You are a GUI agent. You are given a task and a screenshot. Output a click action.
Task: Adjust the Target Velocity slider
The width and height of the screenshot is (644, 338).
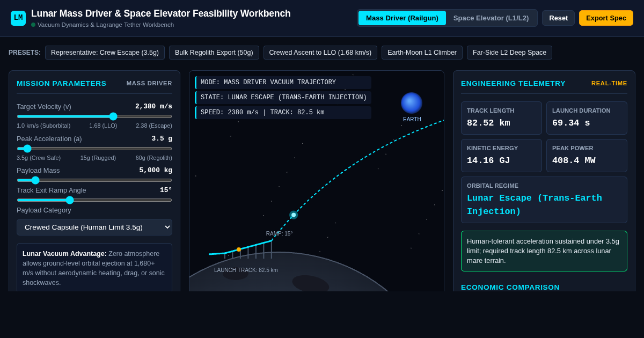click(94, 116)
